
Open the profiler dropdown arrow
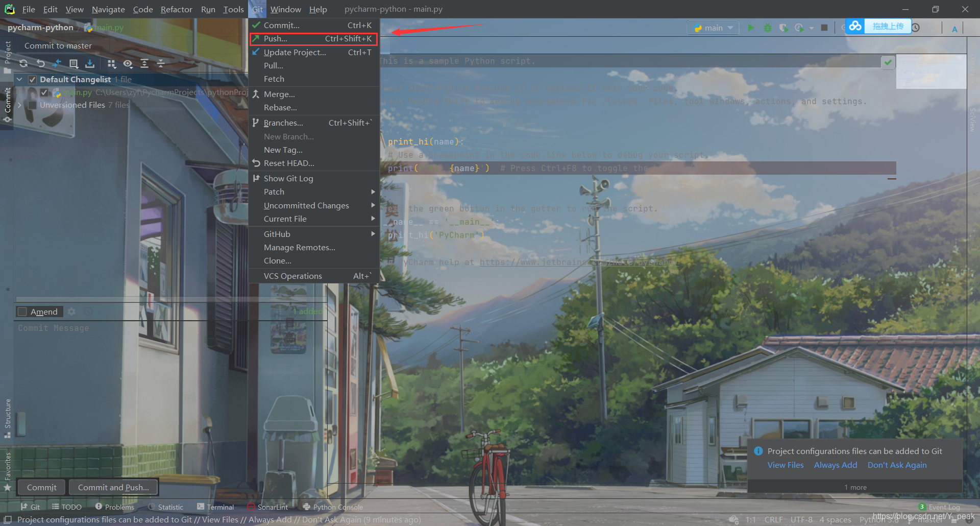click(812, 28)
